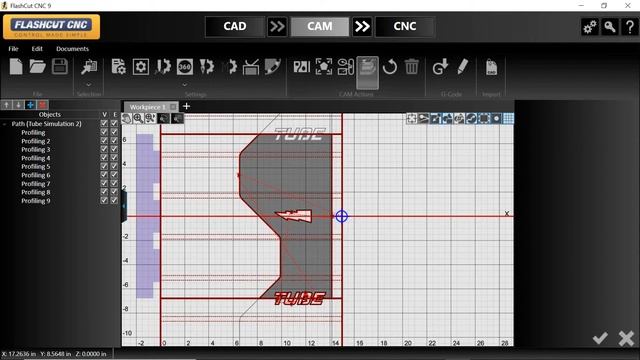Open the gears configuration icon at top right
The image size is (640, 360).
click(x=590, y=27)
